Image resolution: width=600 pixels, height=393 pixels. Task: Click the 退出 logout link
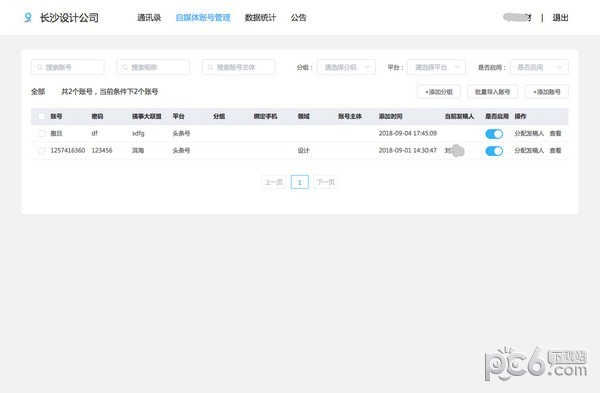560,18
